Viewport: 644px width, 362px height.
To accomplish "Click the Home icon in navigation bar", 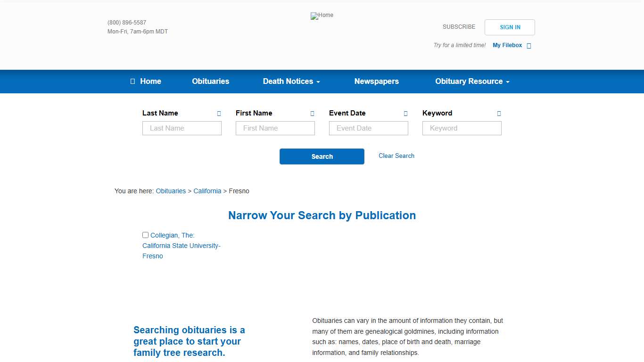I will click(133, 82).
